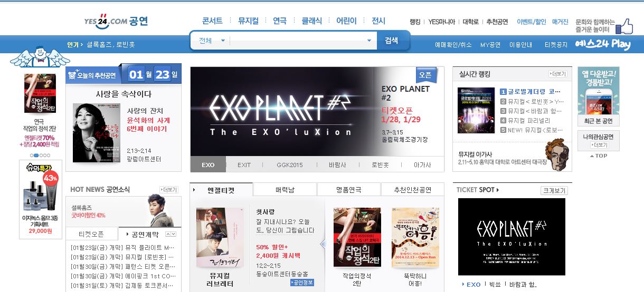Switch to the 명품연극 tab
The width and height of the screenshot is (644, 292).
(348, 190)
